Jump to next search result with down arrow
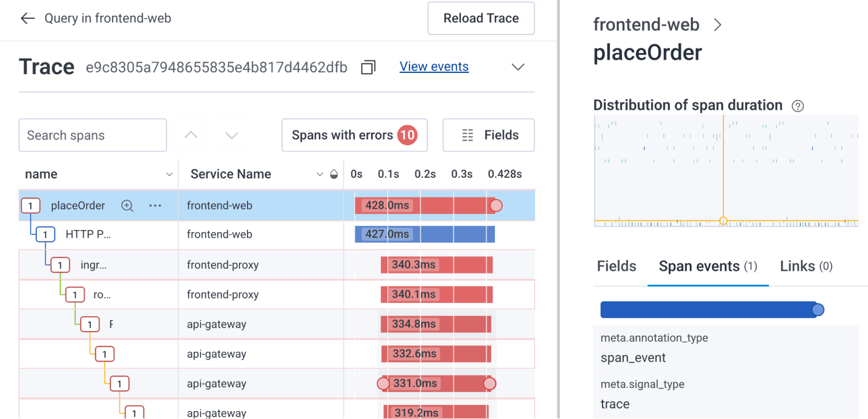 click(232, 135)
